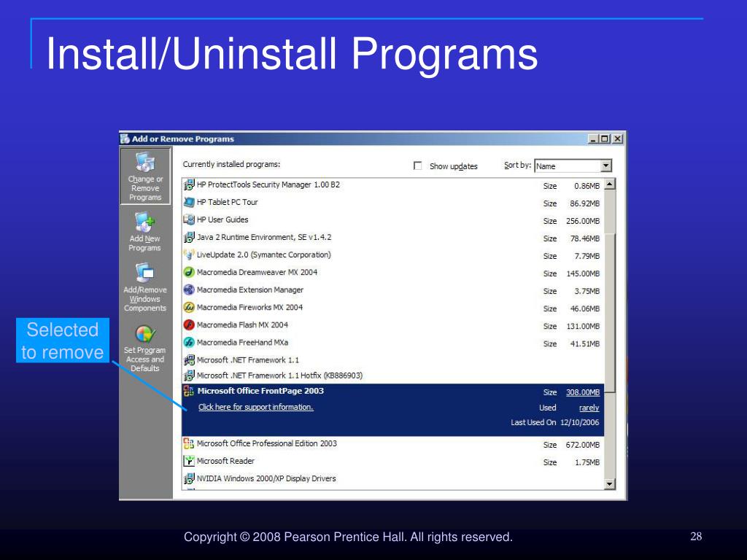Screen dimensions: 747x560
Task: Open Set Program Access and Defaults
Action: pos(145,349)
